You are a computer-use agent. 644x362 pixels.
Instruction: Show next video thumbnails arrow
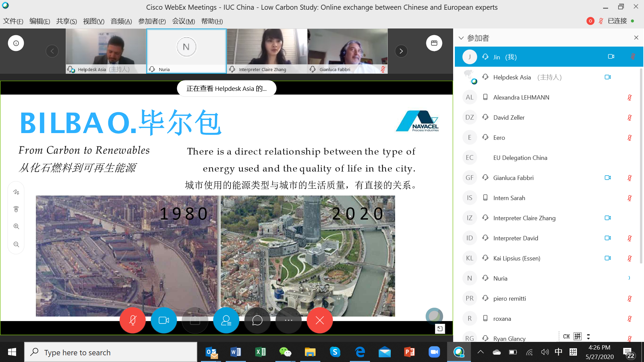[x=401, y=51]
